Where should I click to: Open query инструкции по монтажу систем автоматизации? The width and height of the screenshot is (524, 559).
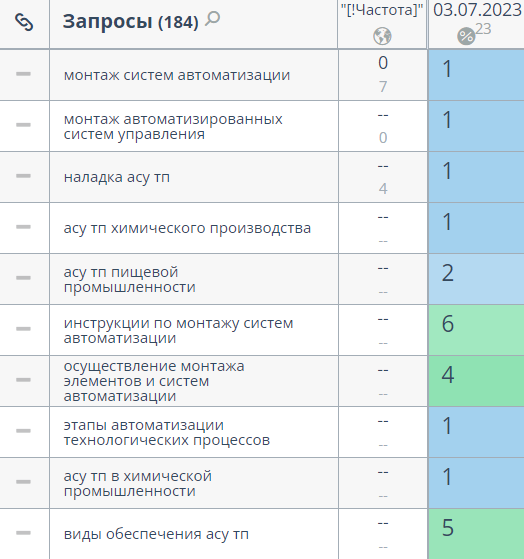coord(178,330)
